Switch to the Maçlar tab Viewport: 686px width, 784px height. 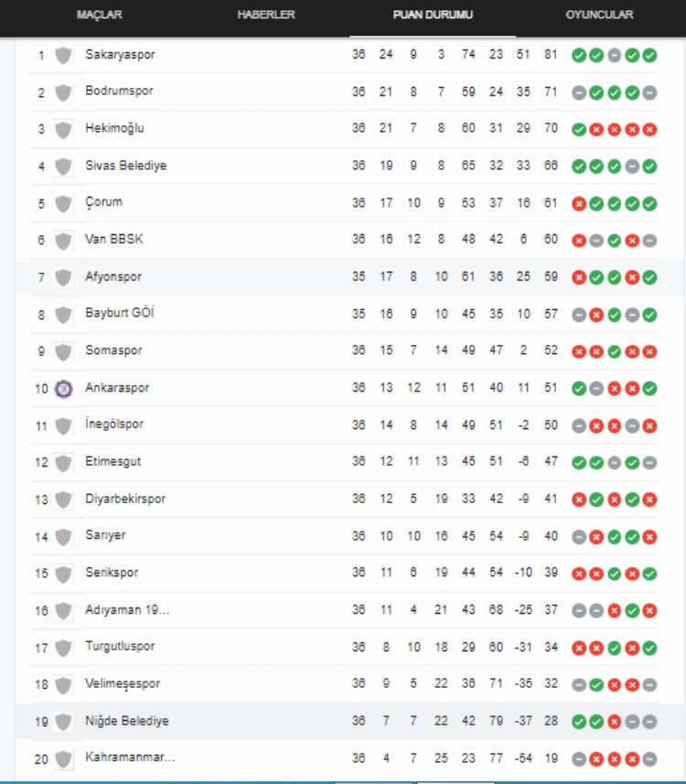100,16
